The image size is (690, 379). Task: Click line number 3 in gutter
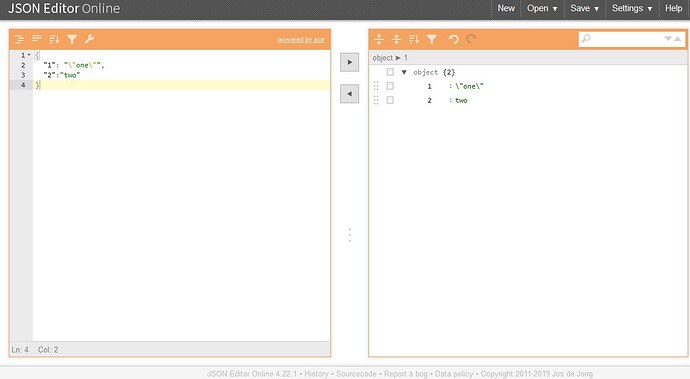click(23, 75)
